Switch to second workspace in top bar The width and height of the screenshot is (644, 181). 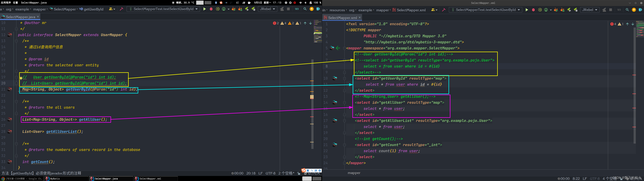click(x=208, y=3)
